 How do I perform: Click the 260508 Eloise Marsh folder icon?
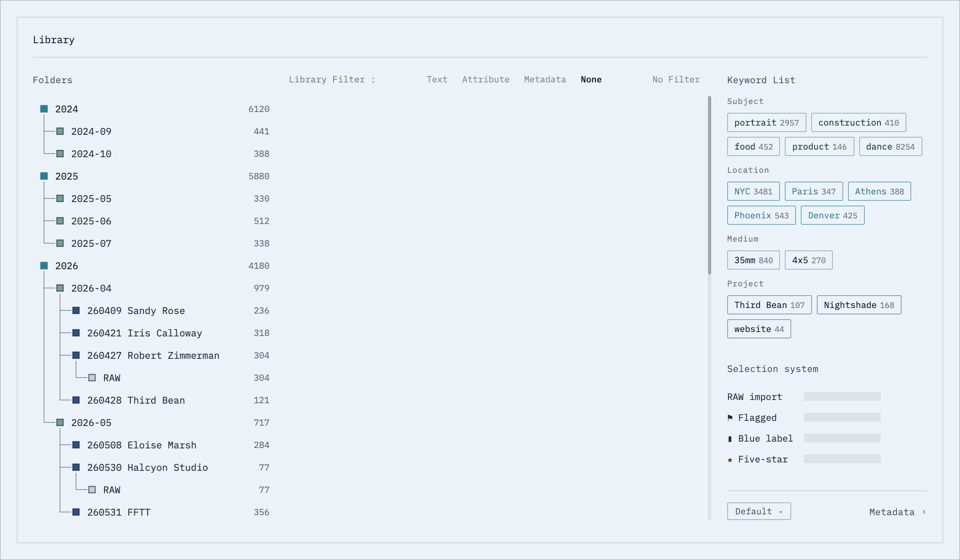tap(76, 445)
